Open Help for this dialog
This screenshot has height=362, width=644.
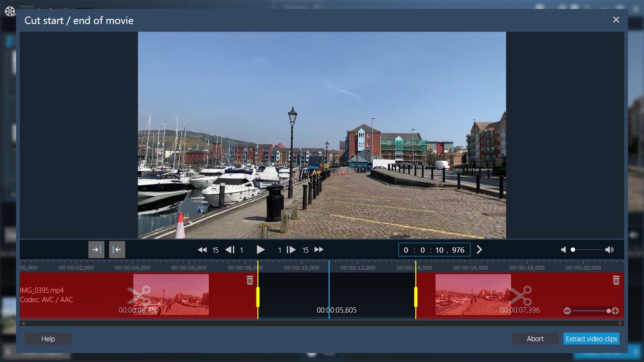48,338
